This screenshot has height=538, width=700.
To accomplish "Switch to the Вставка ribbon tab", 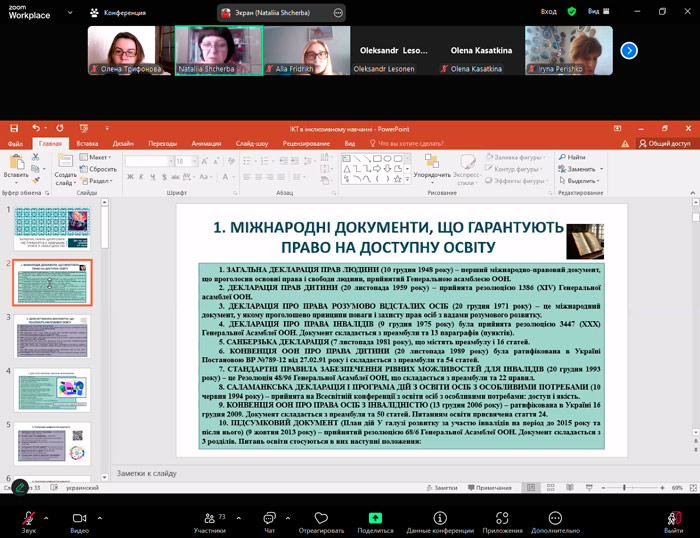I will click(x=87, y=144).
